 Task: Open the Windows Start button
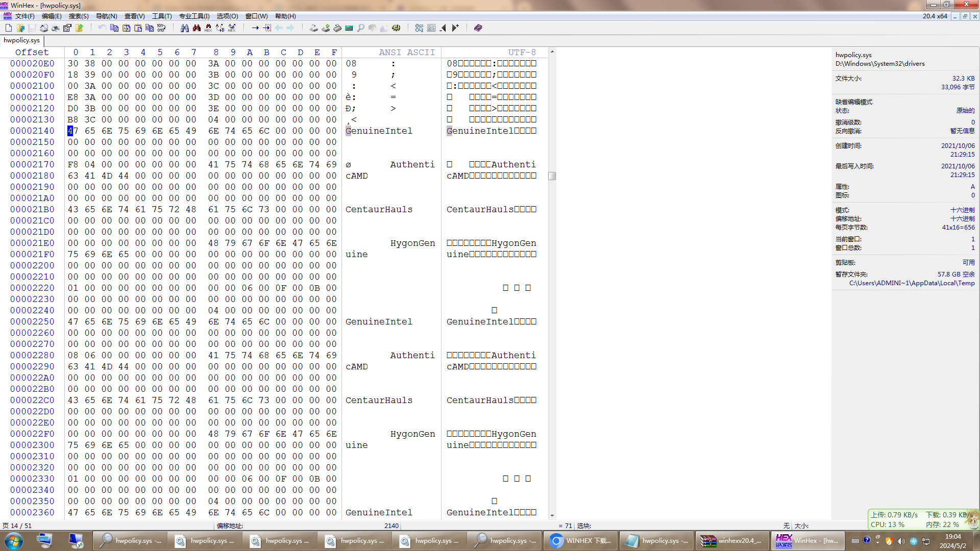(x=14, y=541)
